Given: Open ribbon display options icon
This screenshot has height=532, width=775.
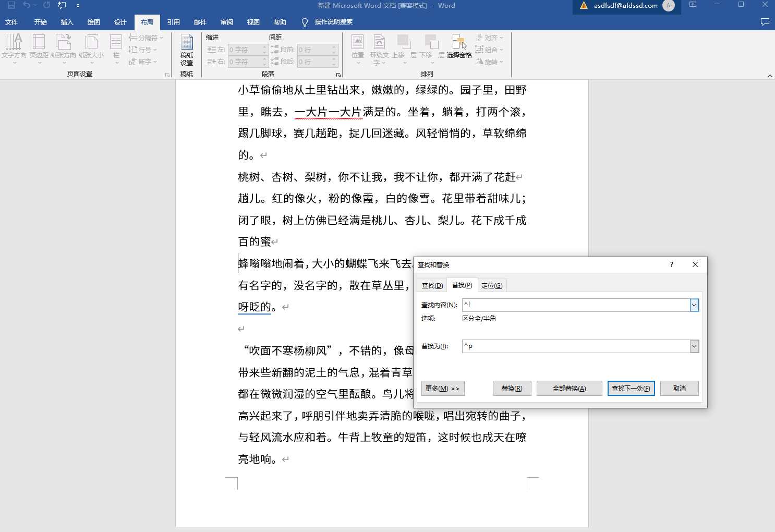Looking at the screenshot, I should point(693,5).
